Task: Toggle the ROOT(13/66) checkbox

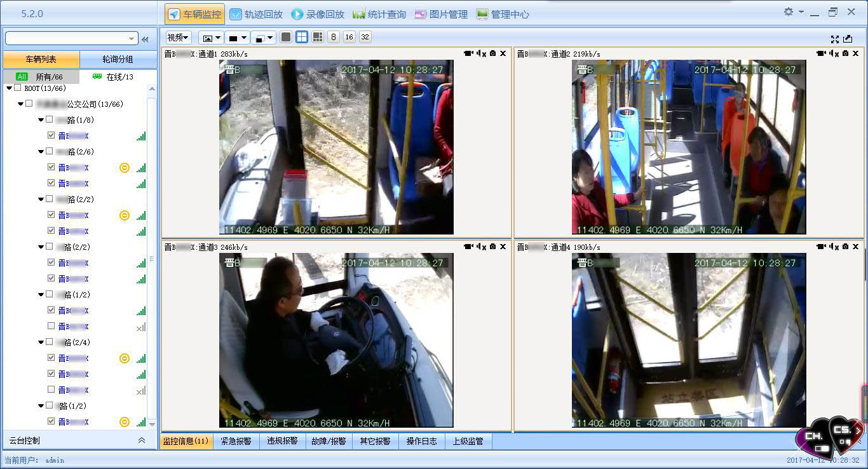Action: tap(18, 88)
